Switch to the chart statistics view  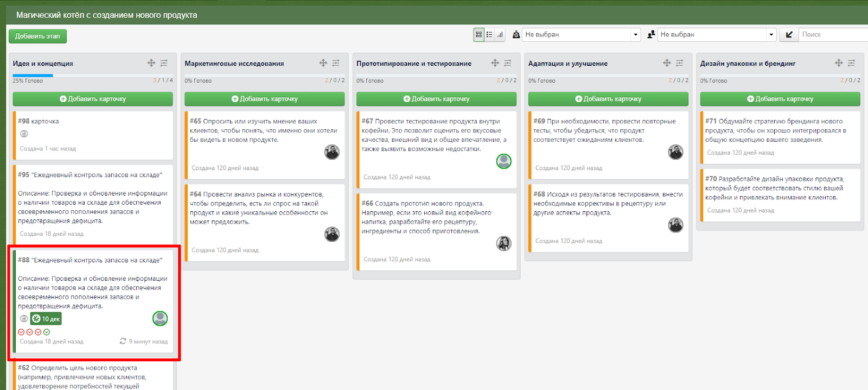500,34
